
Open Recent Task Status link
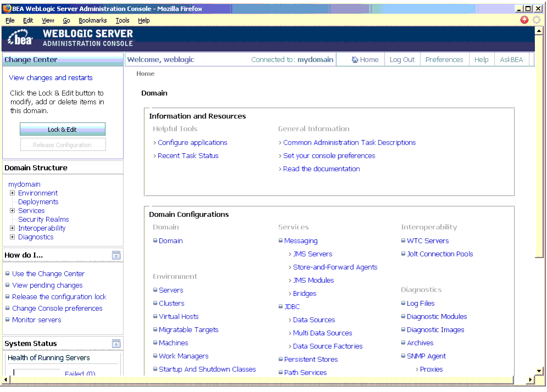pos(188,155)
